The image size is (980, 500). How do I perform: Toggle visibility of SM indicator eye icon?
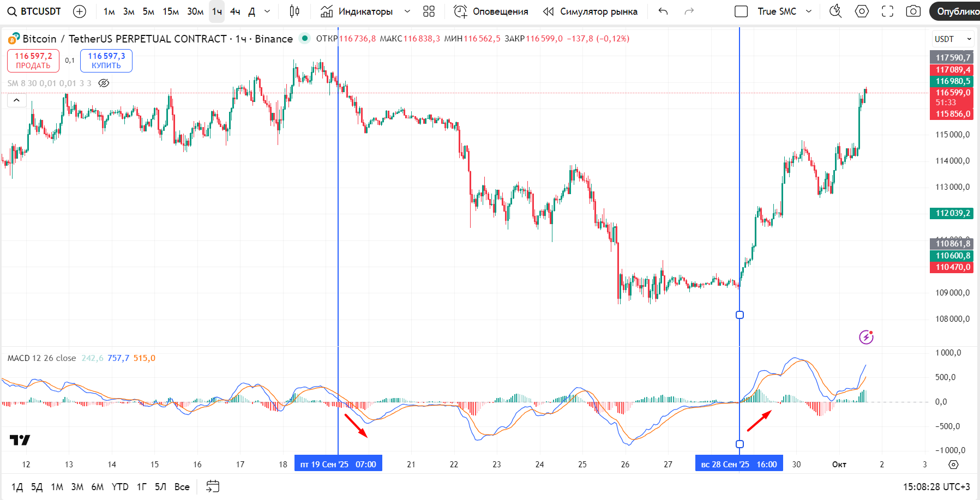pos(104,83)
